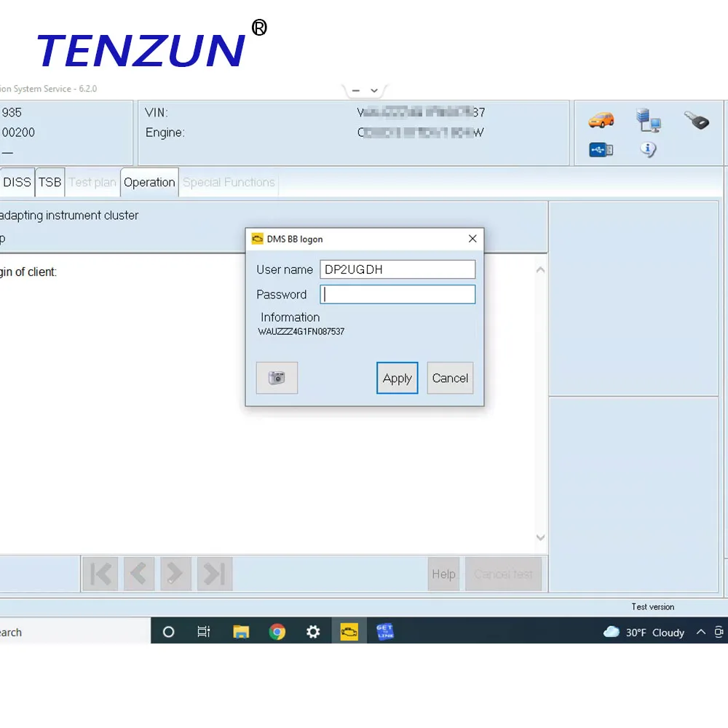Open File Explorer from taskbar
728x728 pixels.
[241, 632]
